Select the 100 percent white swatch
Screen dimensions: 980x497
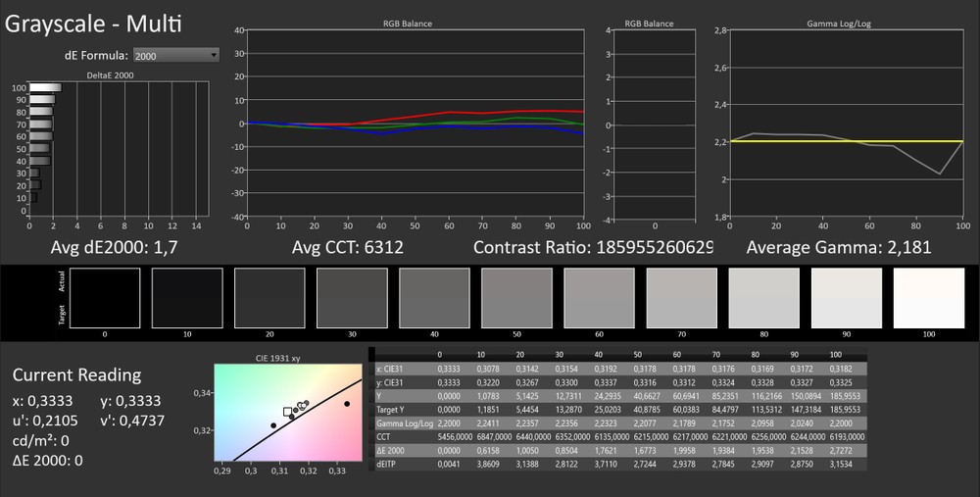tap(926, 298)
